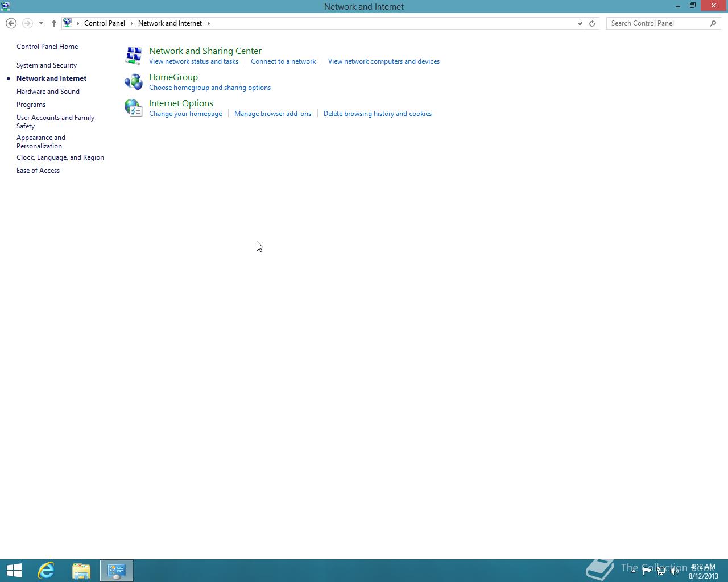Delete browsing history and cookies
This screenshot has width=728, height=582.
coord(378,114)
